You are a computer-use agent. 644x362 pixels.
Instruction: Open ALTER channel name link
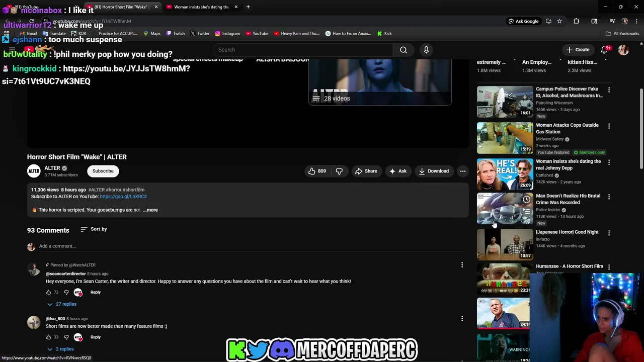coord(52,168)
